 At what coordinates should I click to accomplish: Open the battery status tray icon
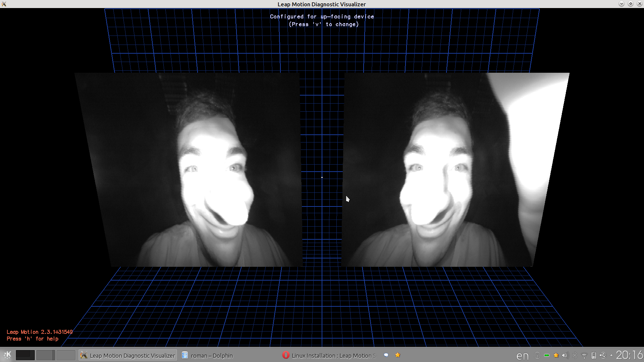(594, 355)
